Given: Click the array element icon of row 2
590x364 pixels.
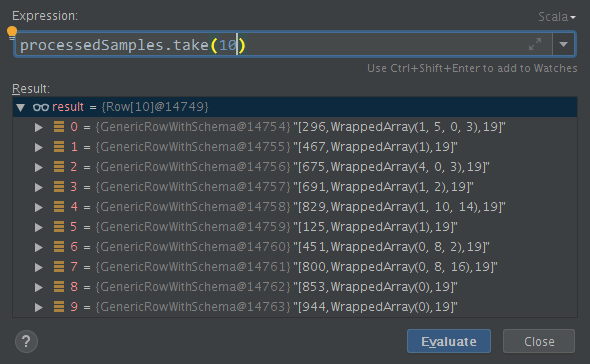Looking at the screenshot, I should [59, 167].
